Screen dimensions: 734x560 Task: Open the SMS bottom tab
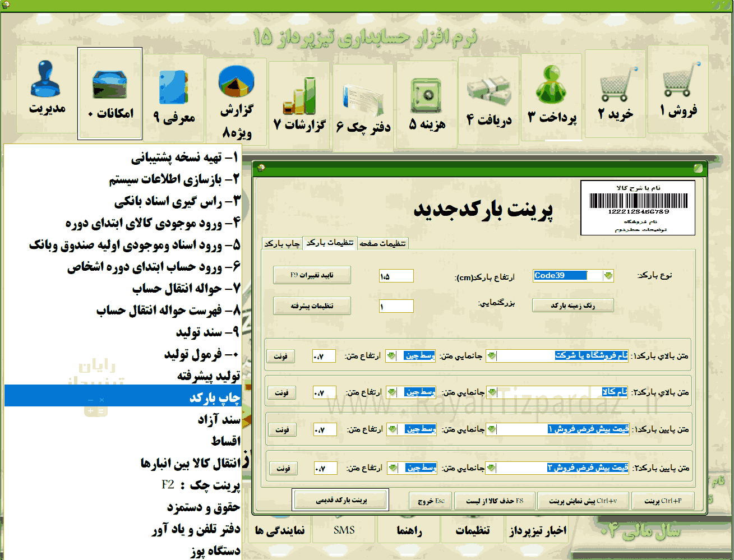click(344, 530)
